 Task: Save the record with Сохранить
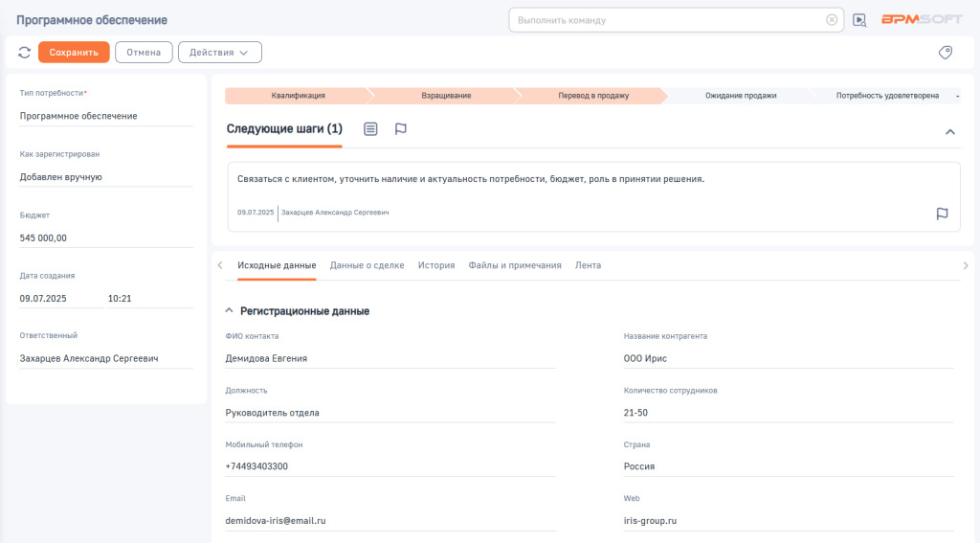[74, 53]
